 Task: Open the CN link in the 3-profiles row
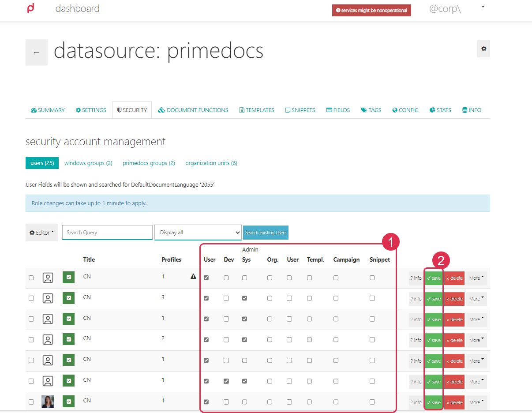pos(87,297)
